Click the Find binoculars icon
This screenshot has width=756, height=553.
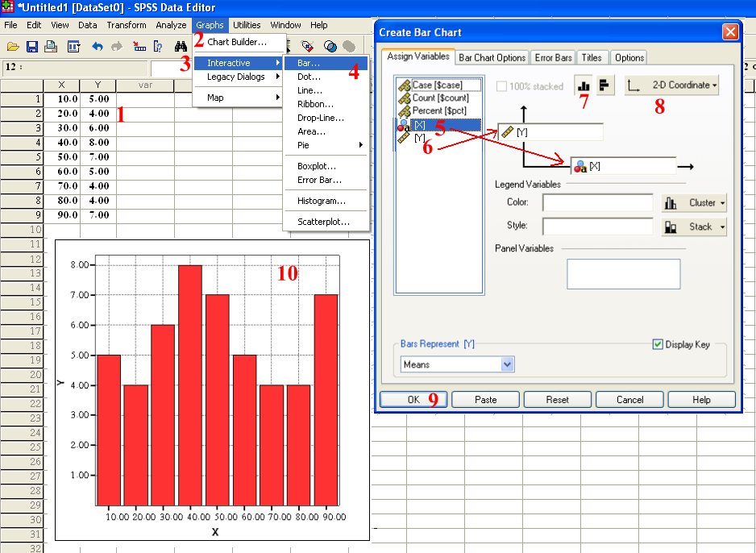(181, 46)
